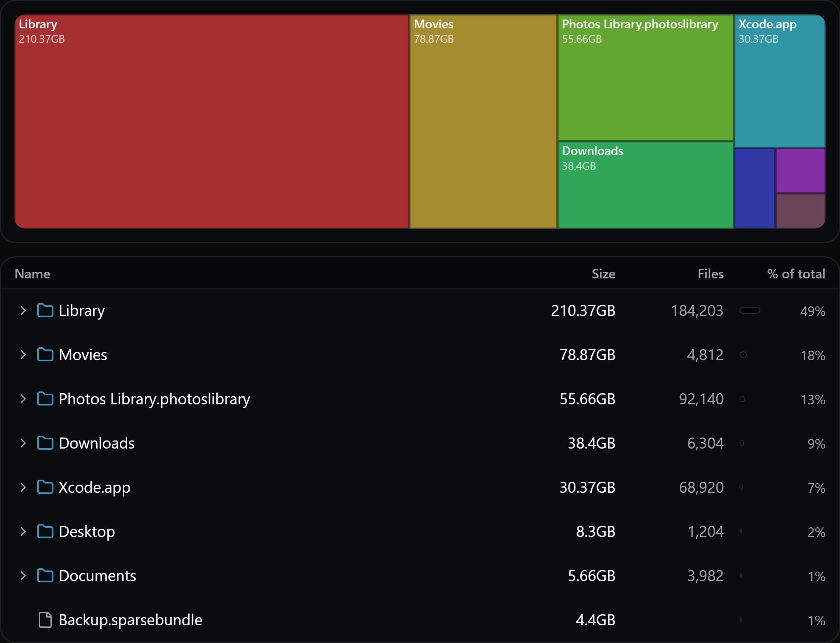Click the 78.87GB size cell in list
This screenshot has width=840, height=643.
pyautogui.click(x=587, y=355)
